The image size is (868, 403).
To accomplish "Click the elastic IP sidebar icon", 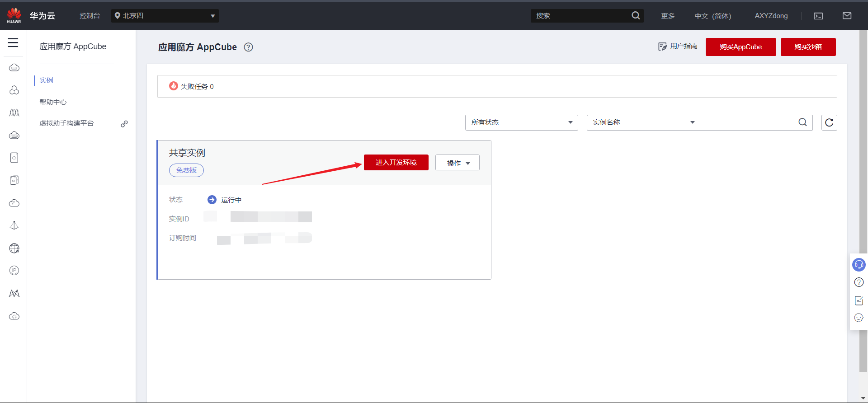I will 14,271.
